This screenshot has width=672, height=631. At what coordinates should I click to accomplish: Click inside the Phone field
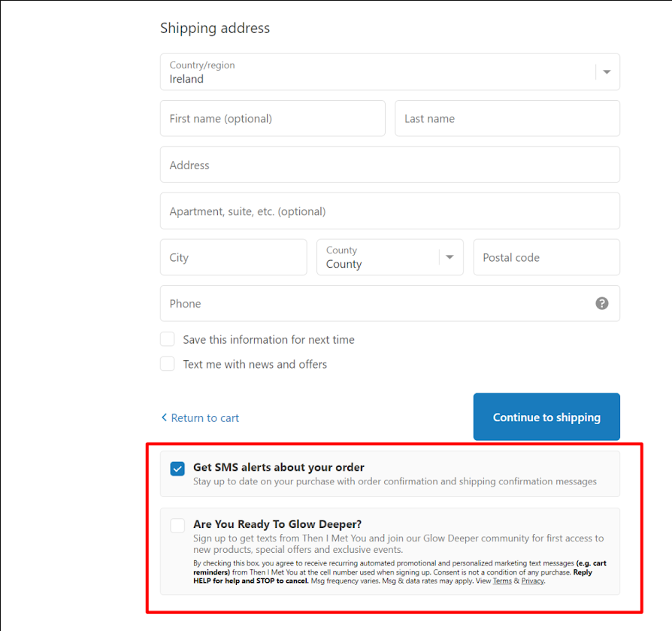click(x=389, y=304)
